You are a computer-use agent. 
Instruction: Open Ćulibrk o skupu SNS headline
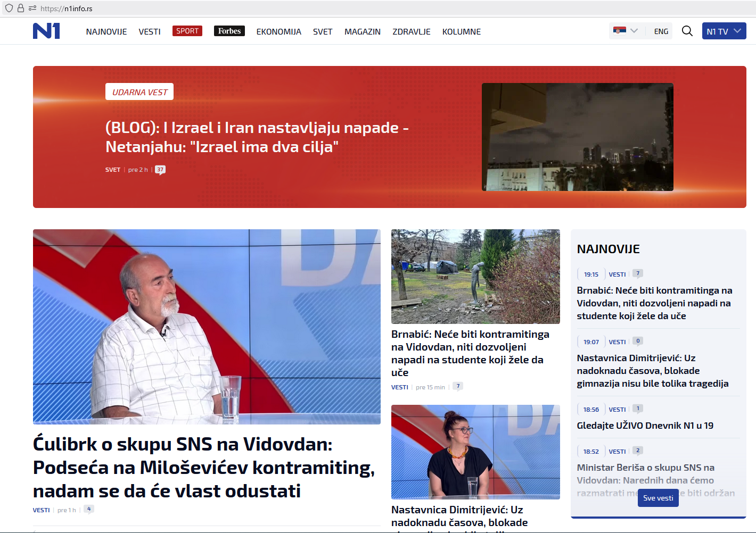204,467
